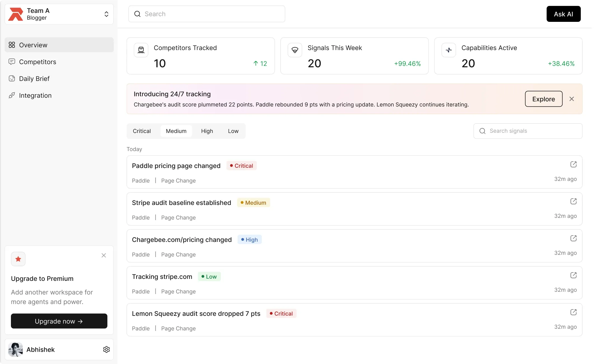Open the Chargebee.com/pricing changed signal

coord(354,246)
